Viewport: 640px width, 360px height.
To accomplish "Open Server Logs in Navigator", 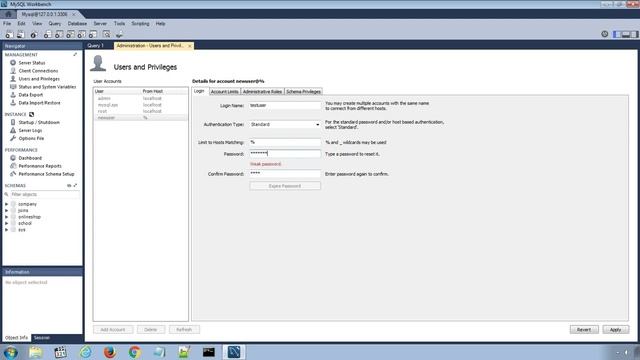I will 30,130.
